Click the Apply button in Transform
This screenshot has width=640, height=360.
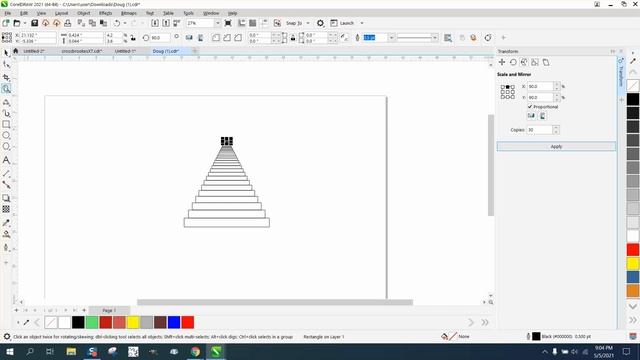[x=556, y=147]
